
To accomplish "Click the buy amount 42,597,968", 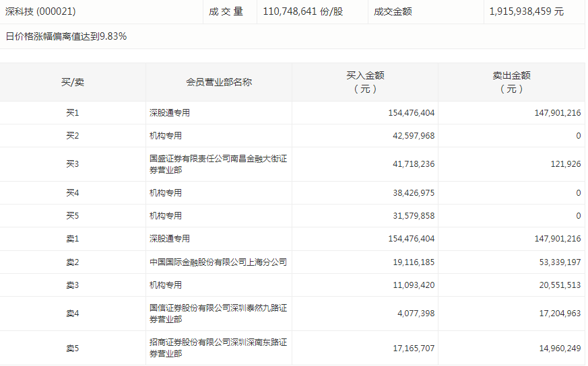I will 412,136.
